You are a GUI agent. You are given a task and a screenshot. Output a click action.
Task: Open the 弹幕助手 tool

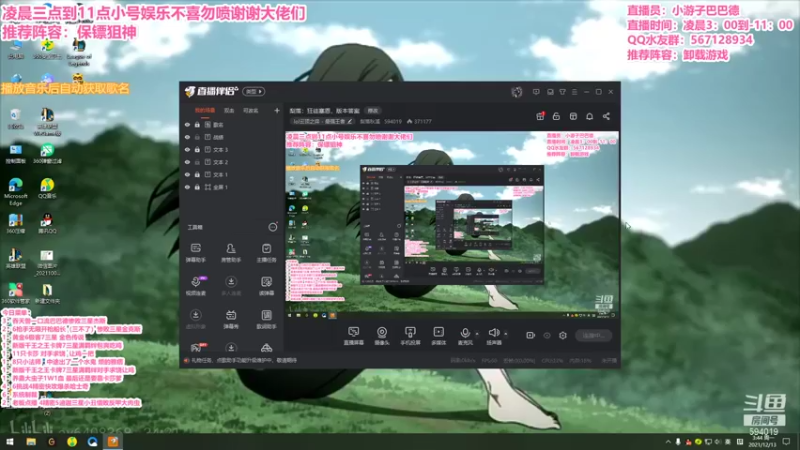pos(195,253)
